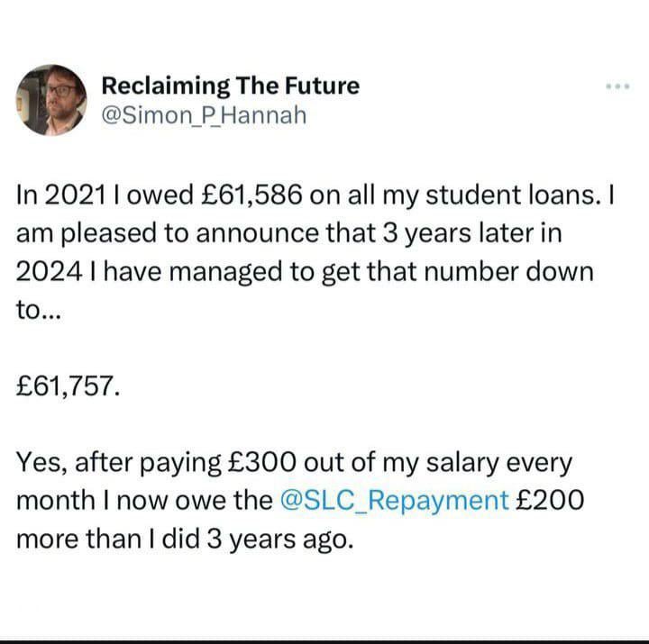Screen dimensions: 649x644
Task: Open the three-dot more options menu
Action: 617,86
